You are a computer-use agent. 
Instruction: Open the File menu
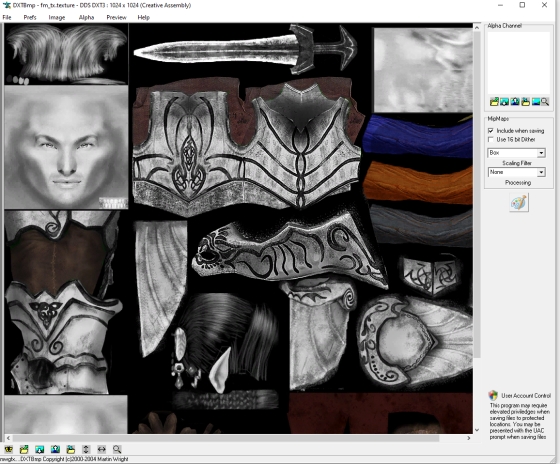(7, 17)
